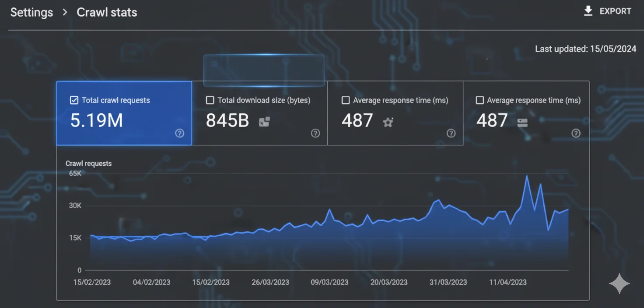Check the first Average response time checkbox
This screenshot has height=308, width=644.
click(346, 100)
